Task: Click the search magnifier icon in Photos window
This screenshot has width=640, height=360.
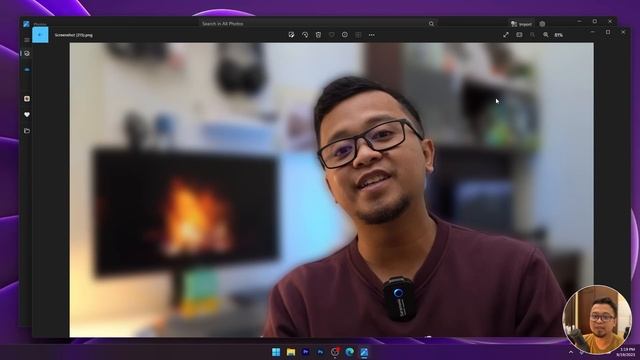Action: 431,24
